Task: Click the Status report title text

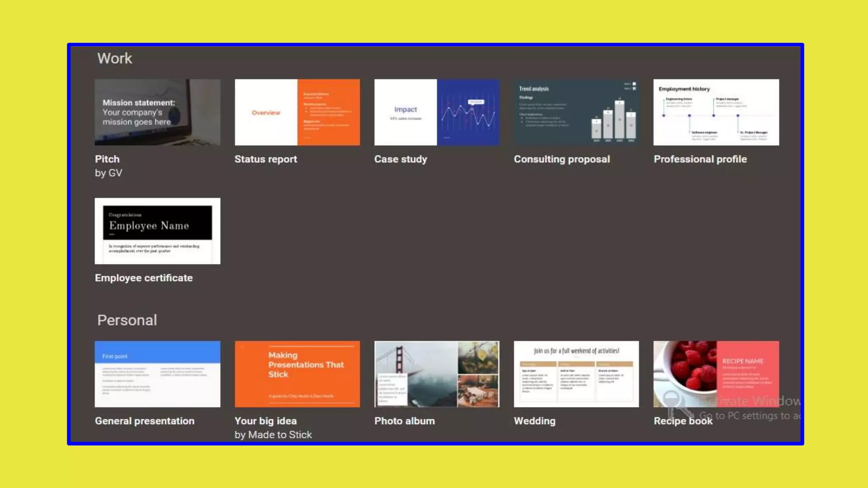Action: [266, 159]
